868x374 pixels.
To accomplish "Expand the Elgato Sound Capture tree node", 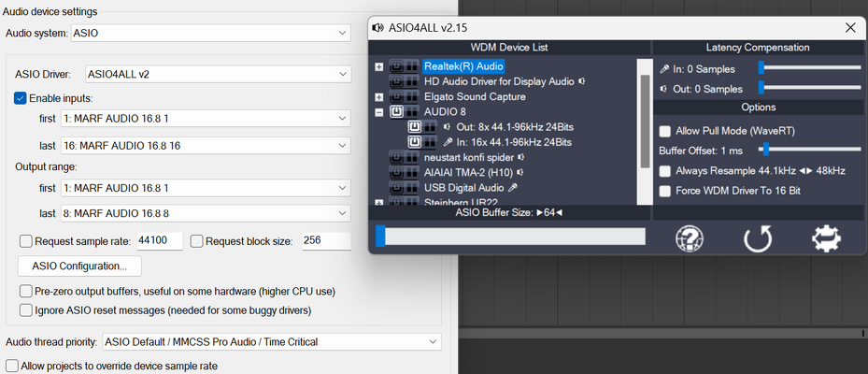I will pos(379,97).
